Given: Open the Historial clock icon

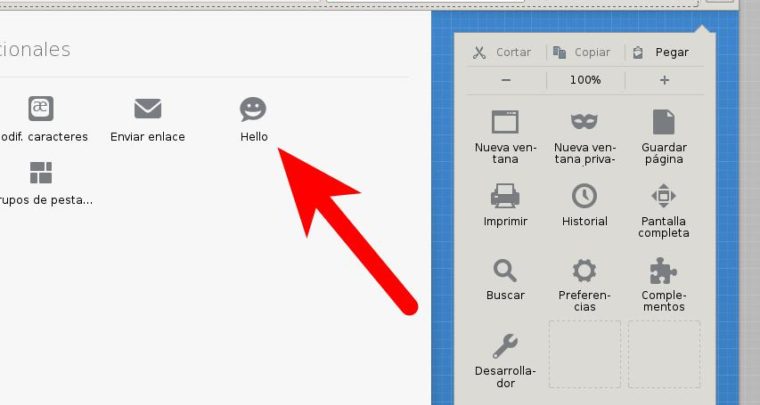Looking at the screenshot, I should pos(584,196).
